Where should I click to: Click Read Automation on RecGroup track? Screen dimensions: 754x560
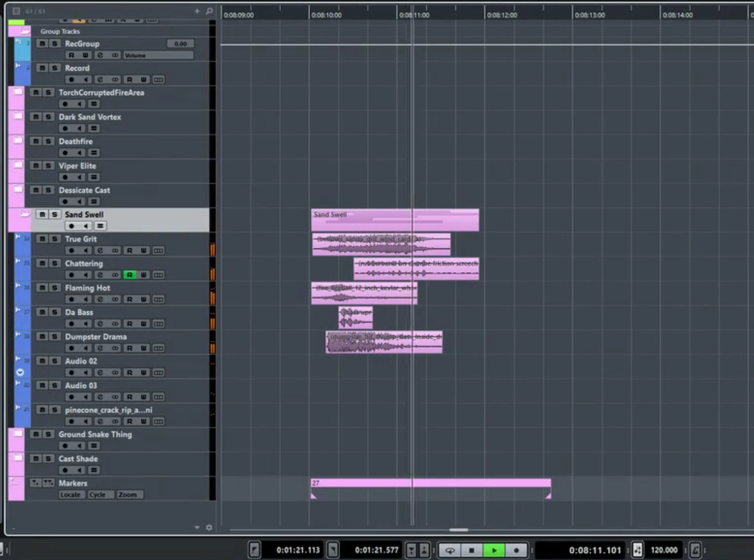[x=72, y=56]
